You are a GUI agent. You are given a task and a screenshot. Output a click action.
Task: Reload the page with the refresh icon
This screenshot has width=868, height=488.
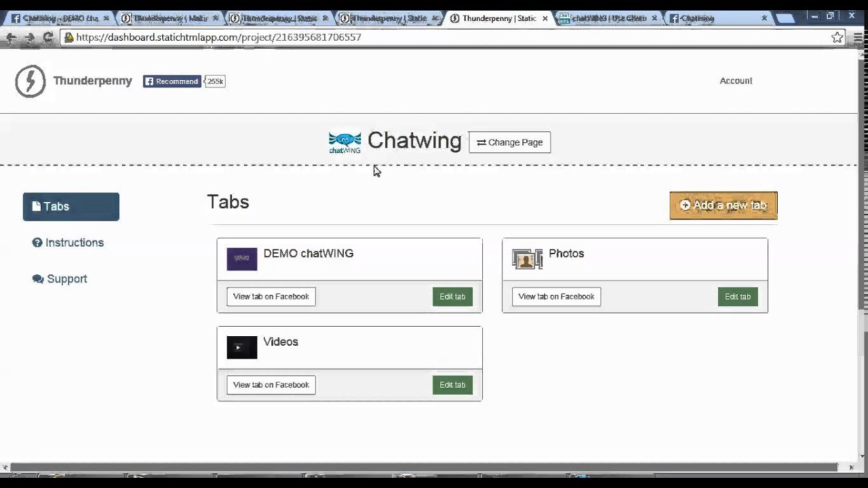point(47,38)
